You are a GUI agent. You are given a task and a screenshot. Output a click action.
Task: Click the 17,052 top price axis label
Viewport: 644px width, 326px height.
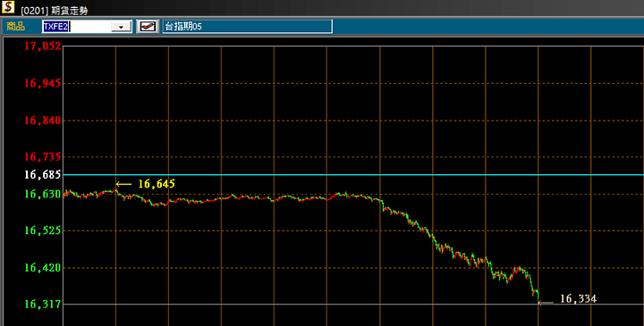coord(43,46)
